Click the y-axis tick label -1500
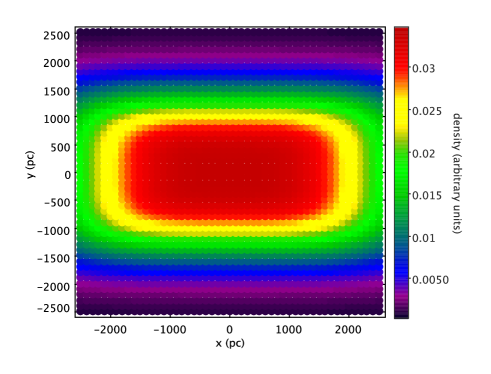491x374 pixels. pos(54,258)
